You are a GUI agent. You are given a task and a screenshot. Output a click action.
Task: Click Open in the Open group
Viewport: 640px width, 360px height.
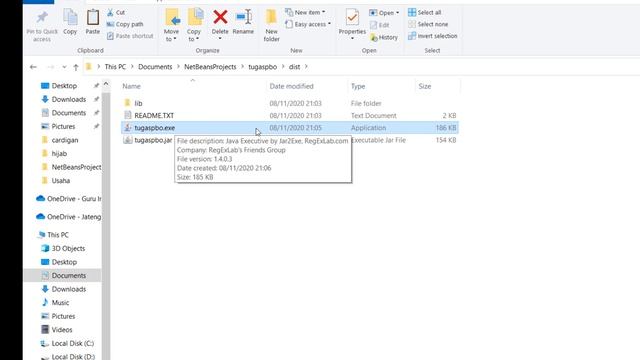point(384,13)
